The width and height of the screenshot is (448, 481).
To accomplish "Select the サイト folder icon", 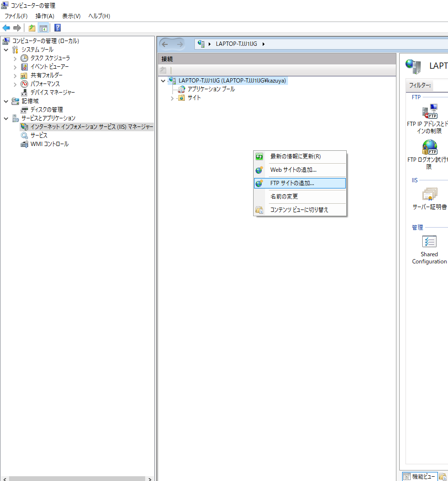I will [181, 98].
